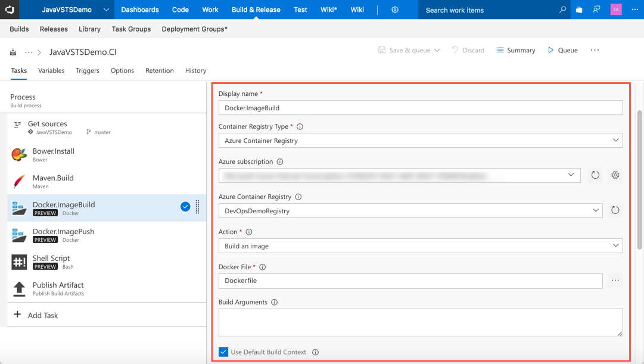Click the feedback icon in top bar
This screenshot has height=364, width=644.
[x=596, y=10]
